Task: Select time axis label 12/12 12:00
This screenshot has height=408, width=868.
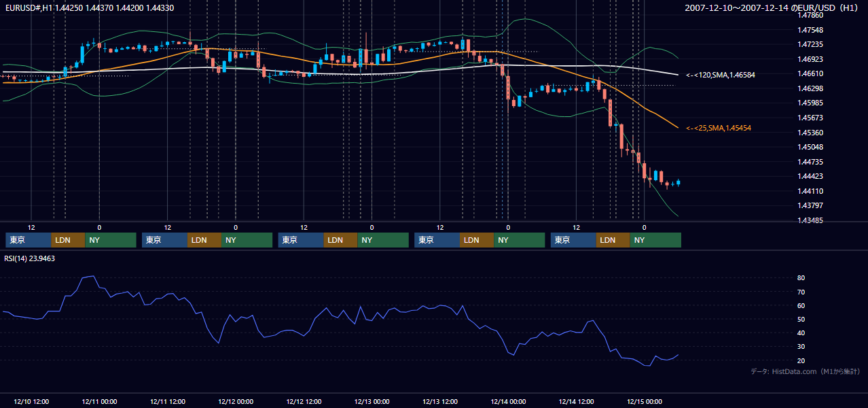Action: [304, 401]
